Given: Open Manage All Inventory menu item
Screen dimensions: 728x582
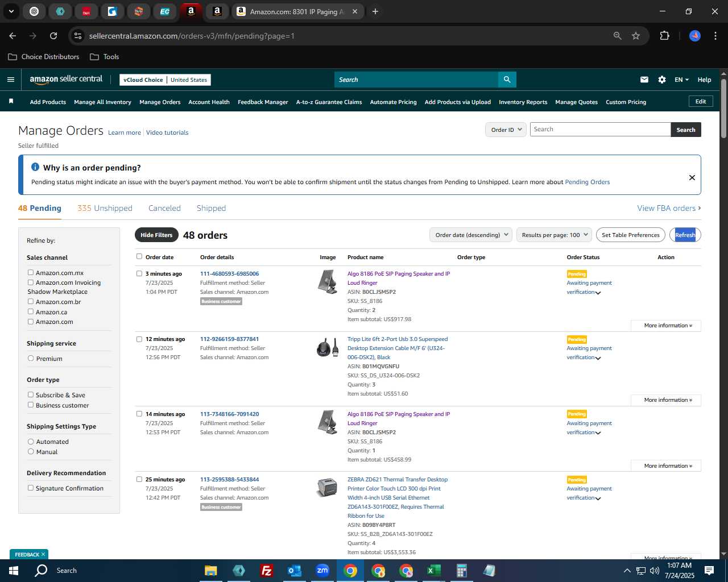Looking at the screenshot, I should [x=102, y=102].
